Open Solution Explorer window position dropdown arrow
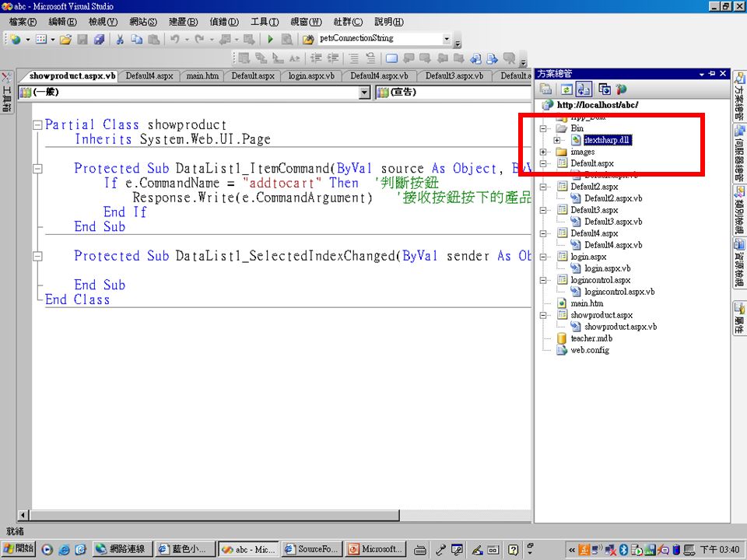This screenshot has height=560, width=747. pos(702,75)
